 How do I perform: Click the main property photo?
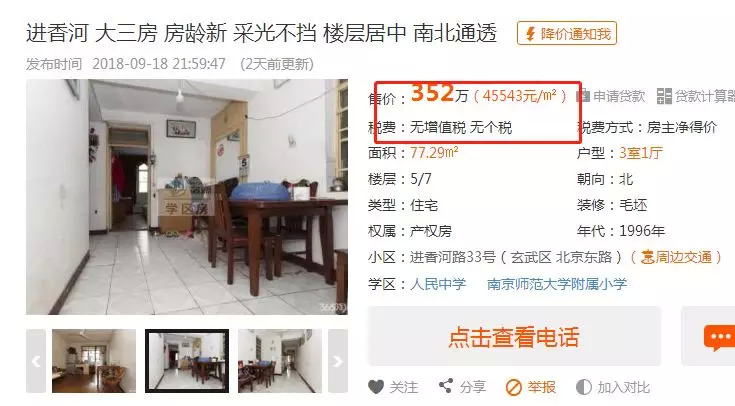click(x=187, y=197)
